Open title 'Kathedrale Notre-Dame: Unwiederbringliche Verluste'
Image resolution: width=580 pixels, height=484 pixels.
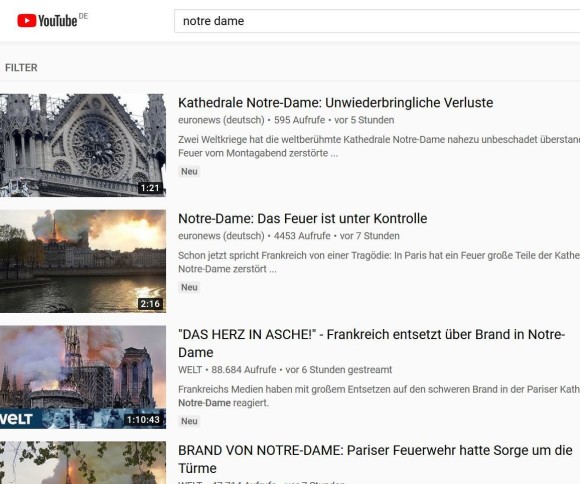point(335,102)
